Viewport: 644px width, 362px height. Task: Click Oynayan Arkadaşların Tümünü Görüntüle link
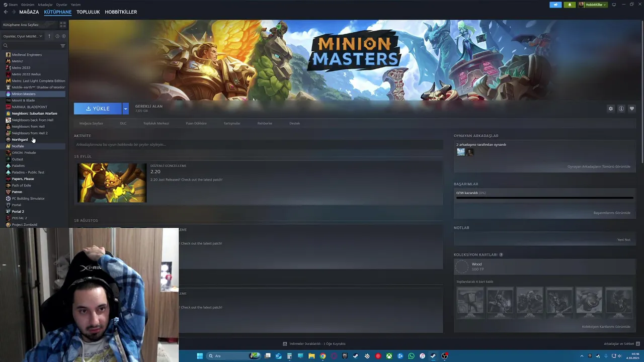pos(599,166)
